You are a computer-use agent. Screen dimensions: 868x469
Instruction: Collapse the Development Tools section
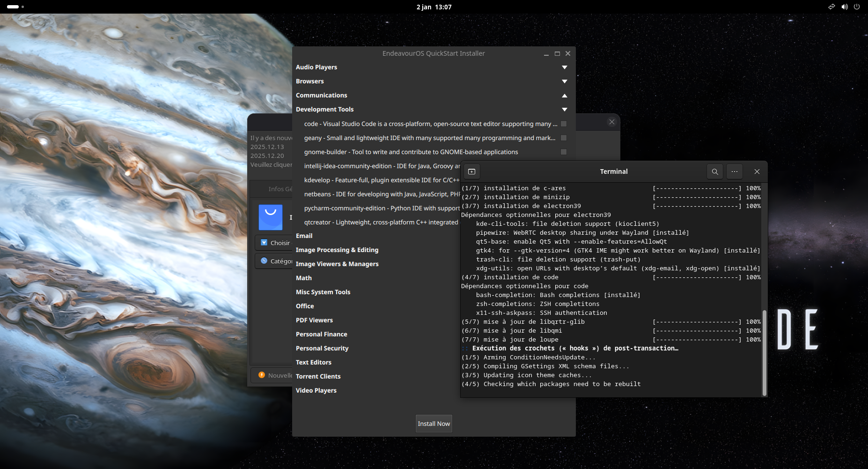pos(564,109)
